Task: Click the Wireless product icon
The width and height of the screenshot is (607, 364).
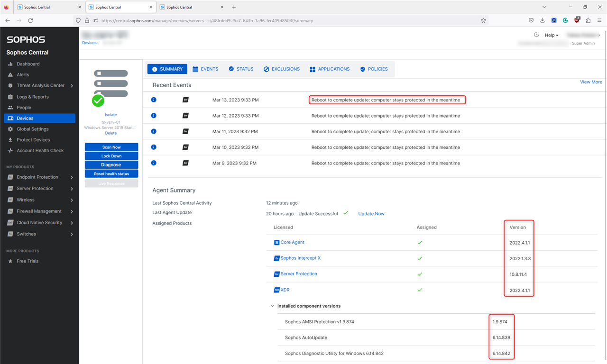Action: [10, 200]
